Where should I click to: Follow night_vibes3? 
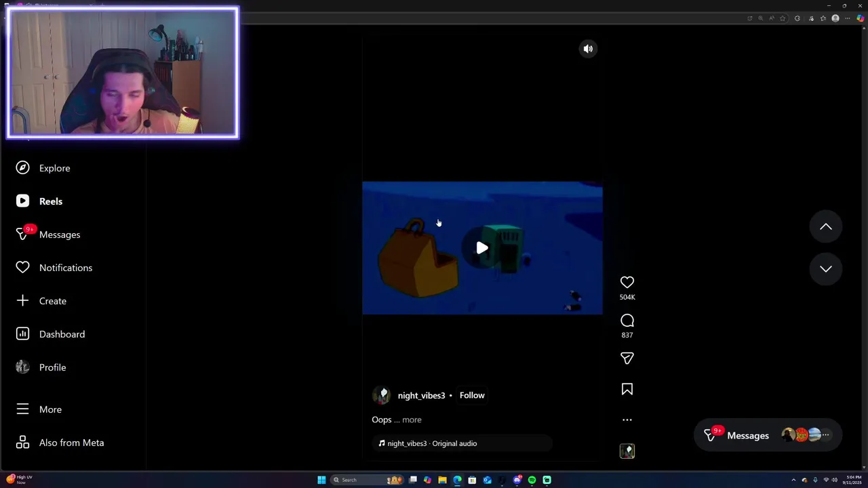coord(472,395)
